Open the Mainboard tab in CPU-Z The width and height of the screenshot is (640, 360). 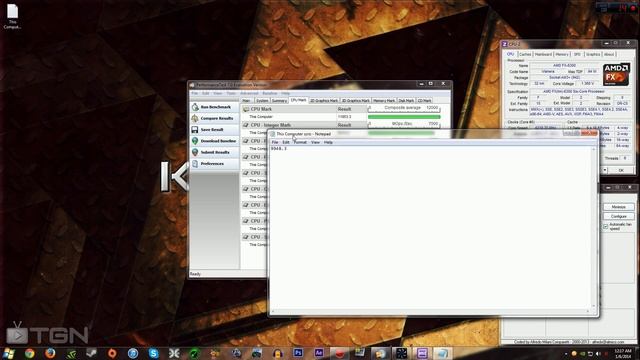pyautogui.click(x=543, y=54)
